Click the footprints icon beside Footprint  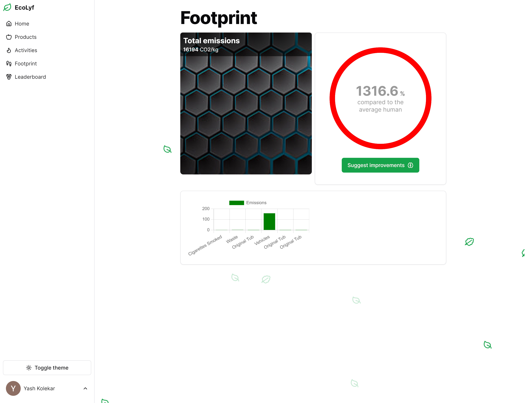9,64
